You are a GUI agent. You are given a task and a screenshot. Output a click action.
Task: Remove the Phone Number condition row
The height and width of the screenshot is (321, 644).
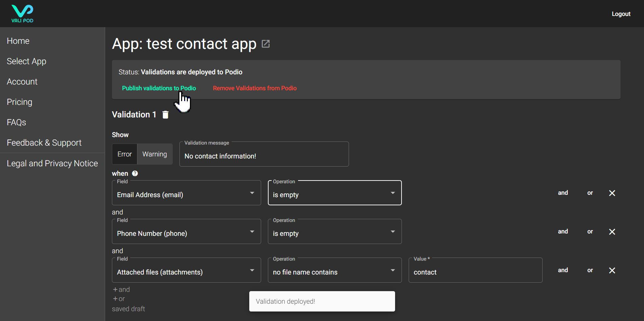[x=612, y=232]
